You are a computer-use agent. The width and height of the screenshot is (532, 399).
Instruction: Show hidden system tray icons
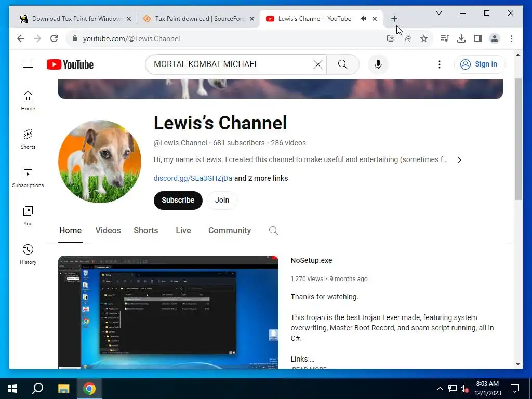(440, 389)
